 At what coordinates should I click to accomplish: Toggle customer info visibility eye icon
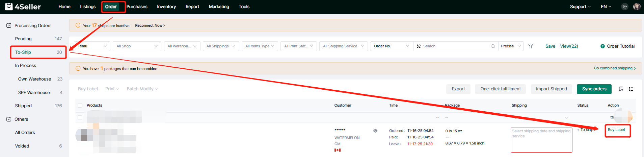pyautogui.click(x=375, y=131)
